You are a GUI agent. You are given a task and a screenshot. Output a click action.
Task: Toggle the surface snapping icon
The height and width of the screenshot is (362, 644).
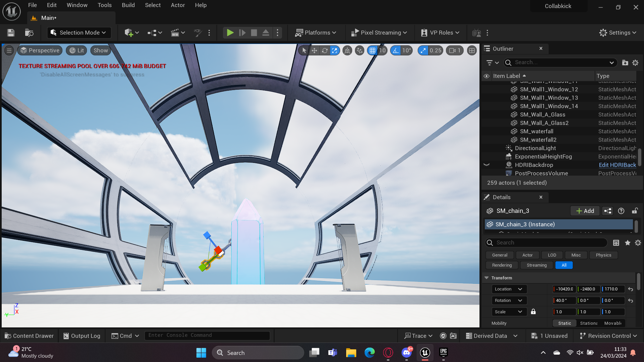click(x=360, y=50)
